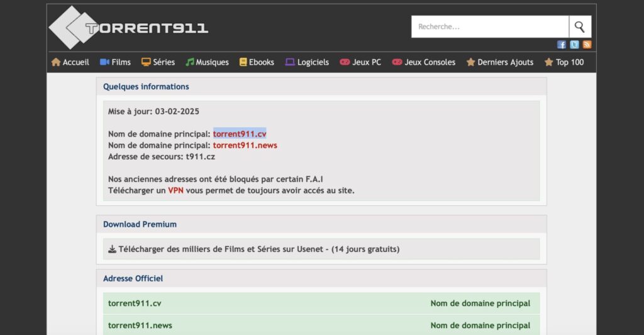Click the Musiques note icon
The image size is (644, 335).
tap(189, 62)
